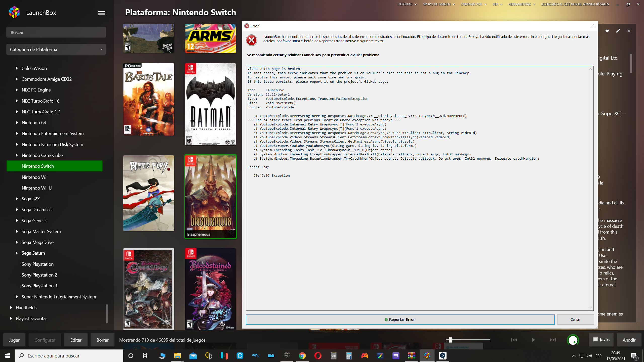644x362 pixels.
Task: Click the Configurar button
Action: (x=45, y=340)
